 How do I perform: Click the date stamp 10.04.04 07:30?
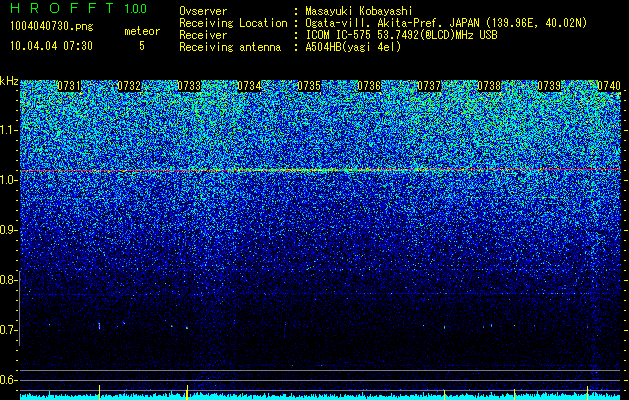click(x=51, y=46)
